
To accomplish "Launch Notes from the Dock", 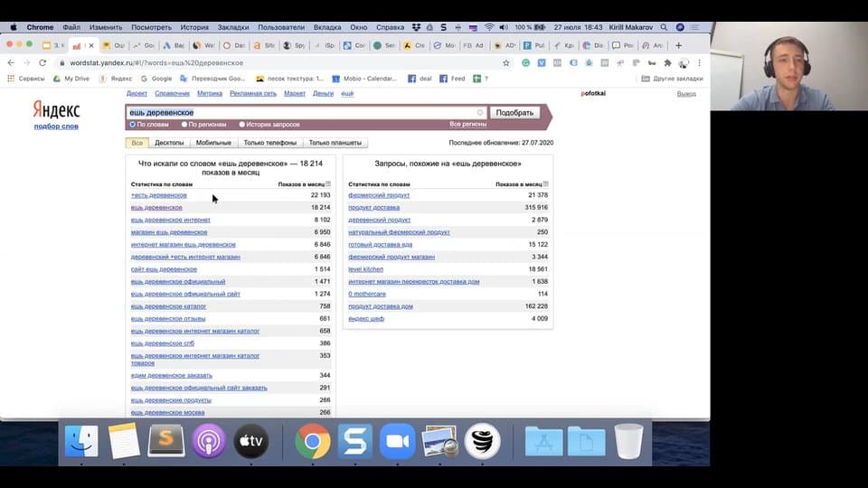I will (124, 441).
